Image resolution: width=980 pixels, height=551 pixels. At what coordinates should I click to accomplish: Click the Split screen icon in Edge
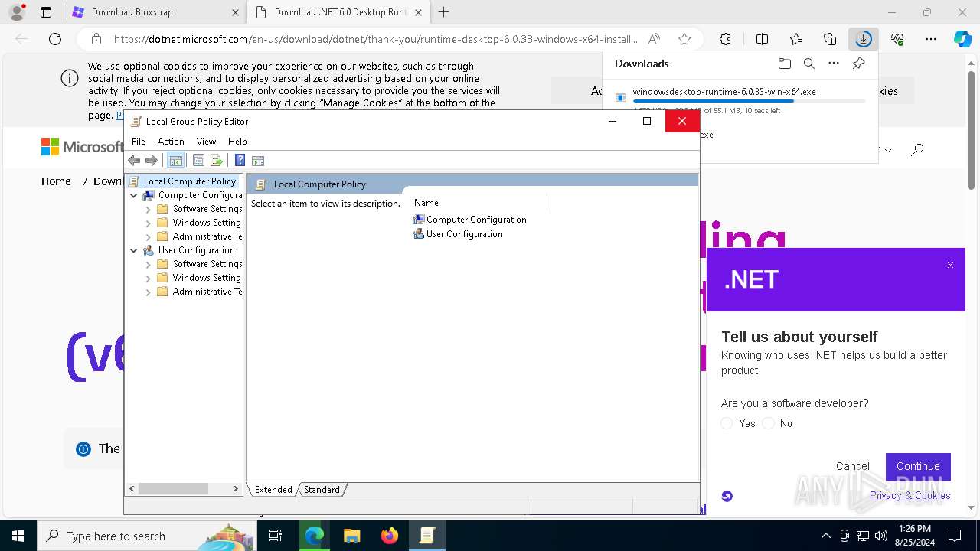(762, 39)
